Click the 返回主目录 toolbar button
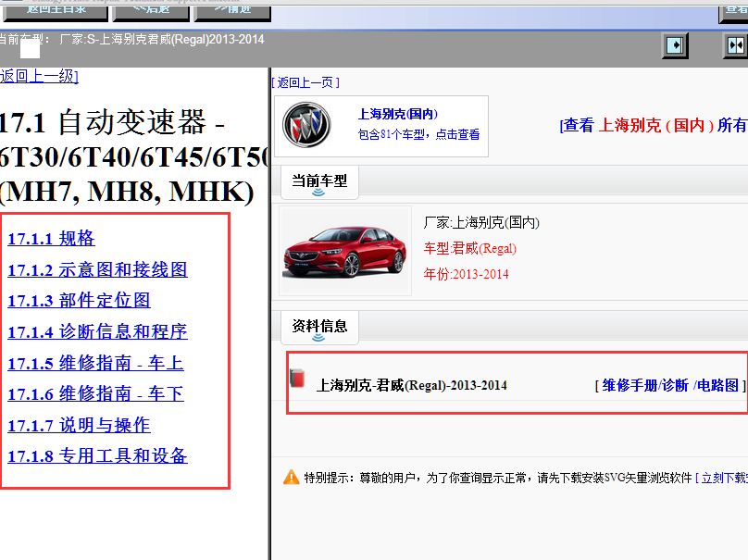This screenshot has height=560, width=748. coord(56,11)
